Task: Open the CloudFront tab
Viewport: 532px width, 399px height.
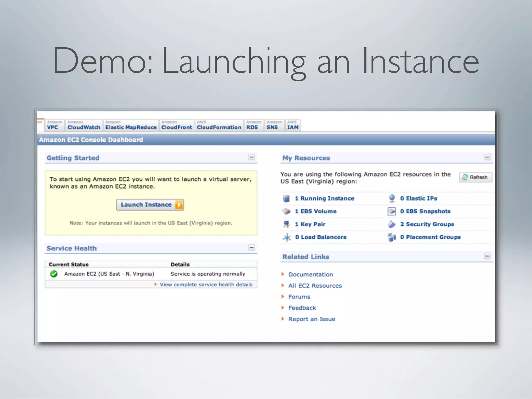Action: click(x=177, y=125)
